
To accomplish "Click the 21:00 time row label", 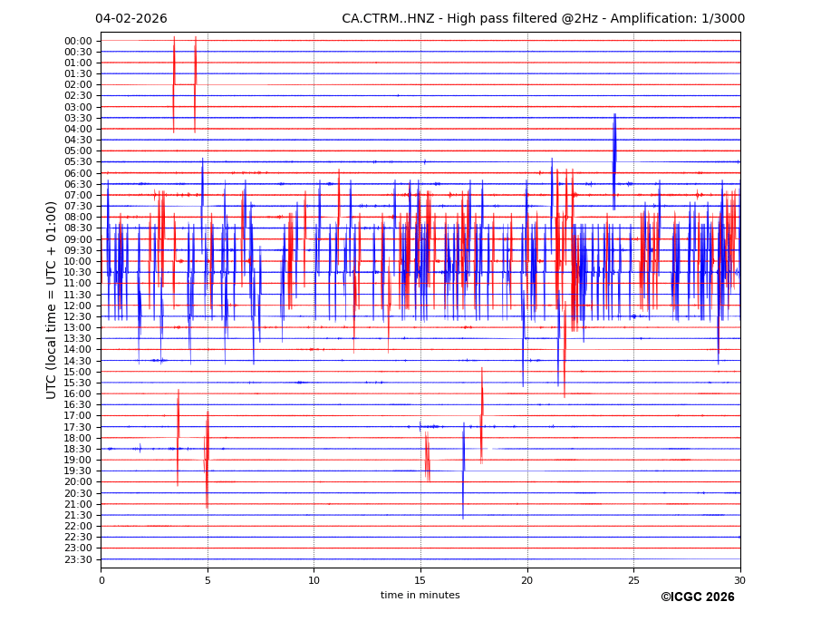I will [78, 504].
